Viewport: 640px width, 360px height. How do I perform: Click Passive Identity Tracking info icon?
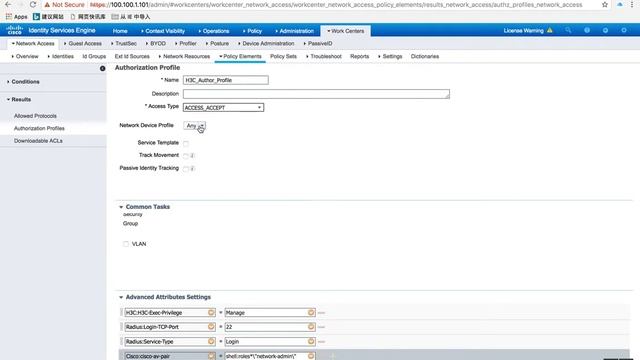click(192, 168)
